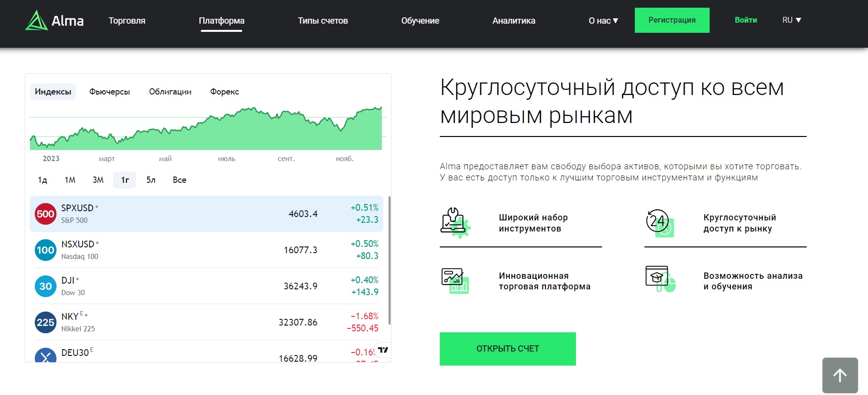Switch to the Форекс tab
Viewport: 868px width, 395px height.
(224, 92)
